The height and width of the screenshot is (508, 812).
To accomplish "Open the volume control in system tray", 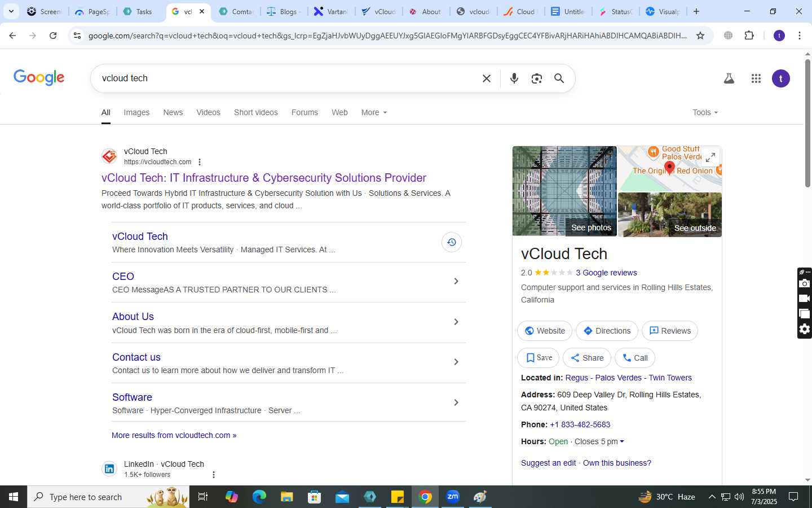I will point(739,497).
